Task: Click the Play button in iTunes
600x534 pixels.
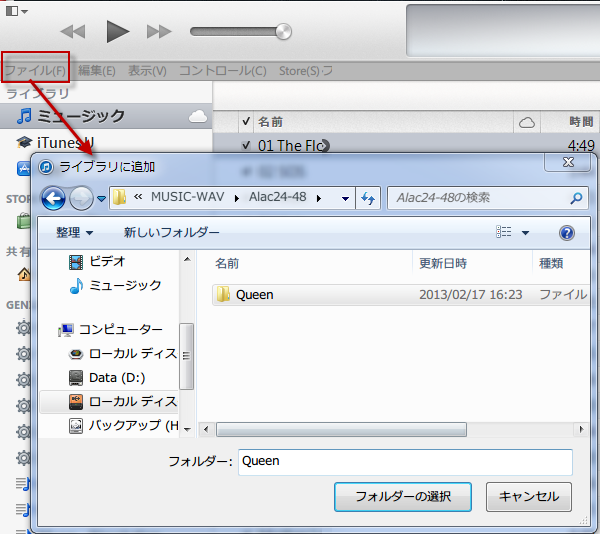Action: (118, 31)
